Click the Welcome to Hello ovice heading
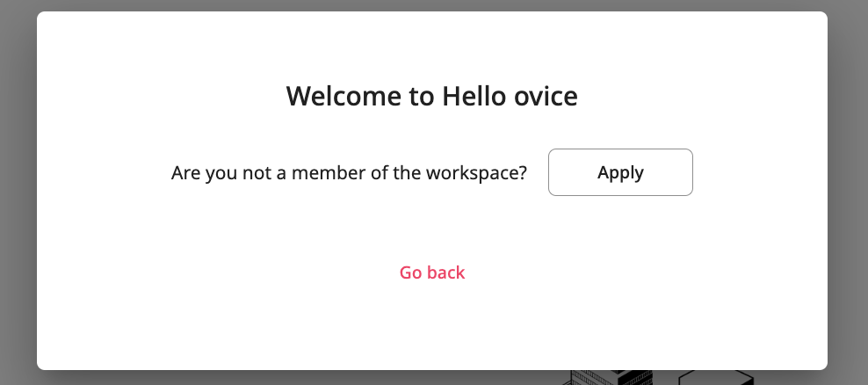This screenshot has height=385, width=868. point(431,96)
